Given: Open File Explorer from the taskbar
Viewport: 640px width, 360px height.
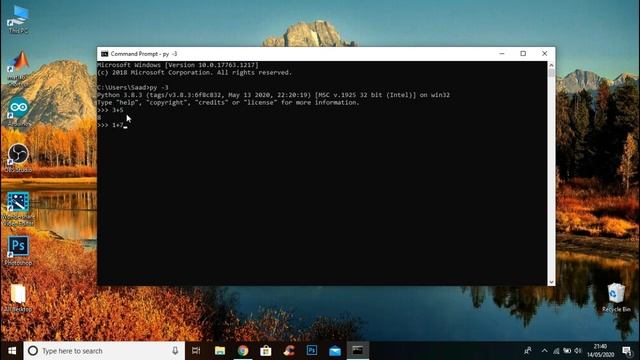Looking at the screenshot, I should [220, 351].
